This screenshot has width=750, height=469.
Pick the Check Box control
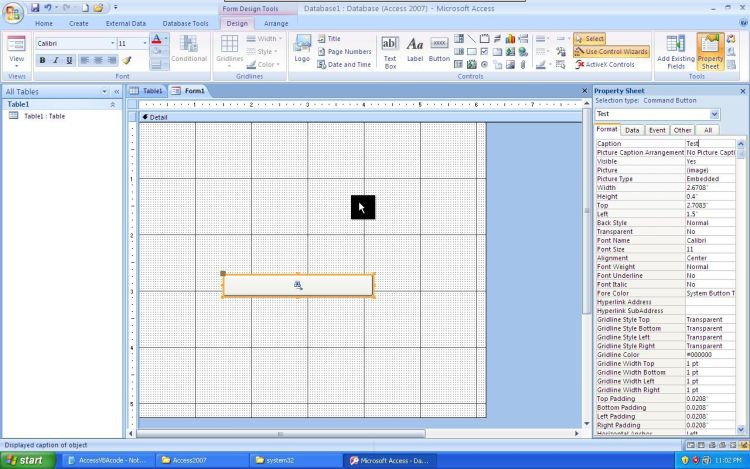(485, 51)
